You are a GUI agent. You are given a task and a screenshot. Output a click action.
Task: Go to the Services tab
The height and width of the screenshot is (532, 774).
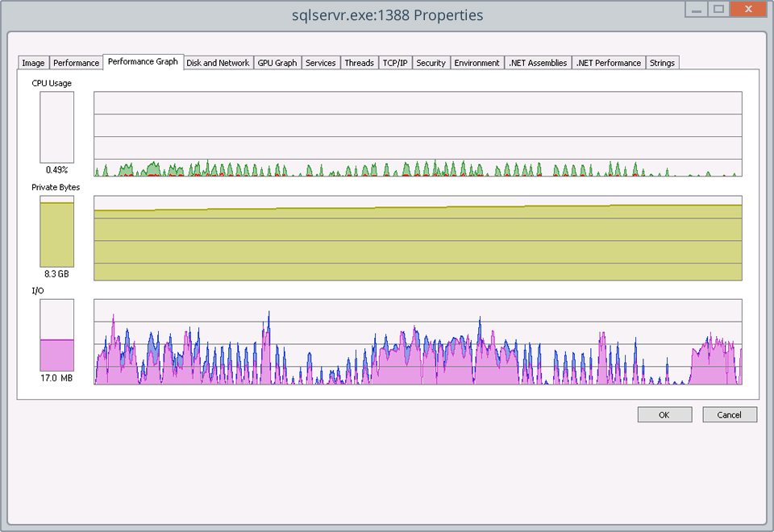click(320, 63)
